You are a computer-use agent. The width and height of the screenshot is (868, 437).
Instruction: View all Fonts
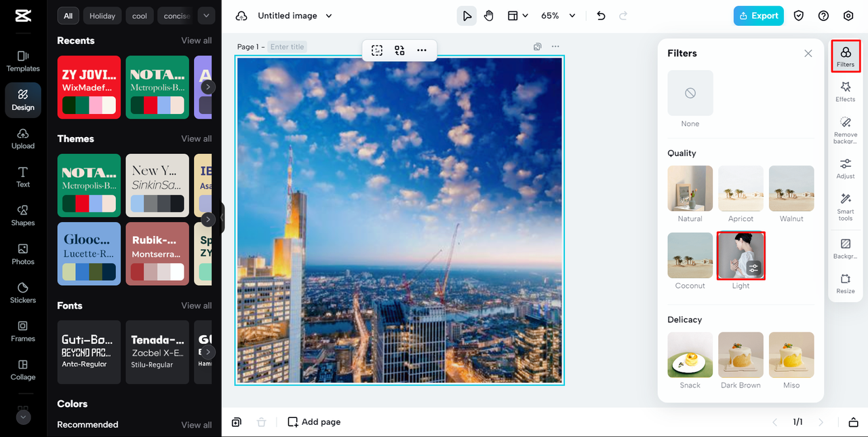click(x=197, y=305)
